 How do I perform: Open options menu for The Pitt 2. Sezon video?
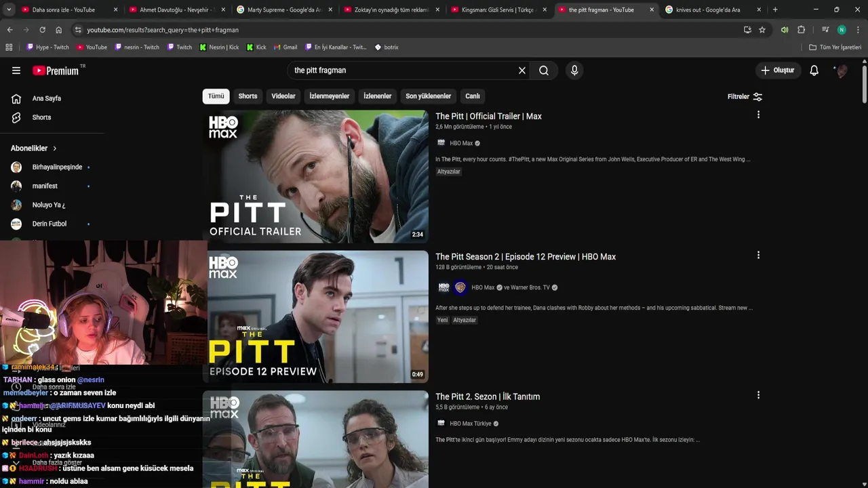[758, 395]
